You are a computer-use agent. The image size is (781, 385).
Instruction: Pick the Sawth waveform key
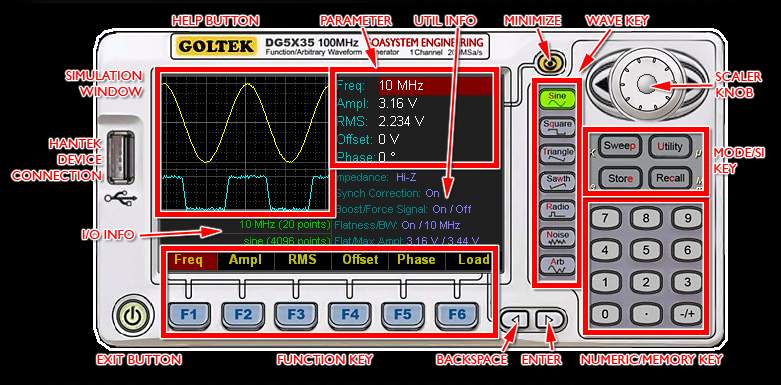point(557,182)
